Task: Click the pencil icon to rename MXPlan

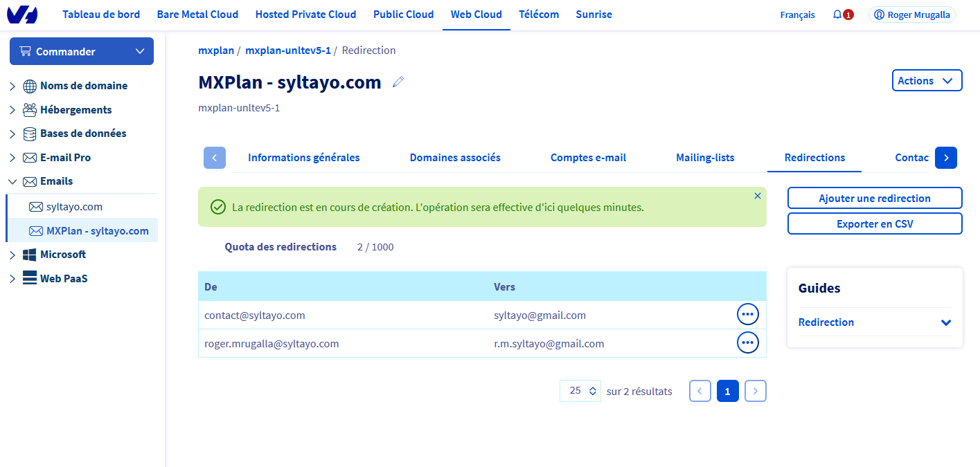Action: tap(398, 82)
